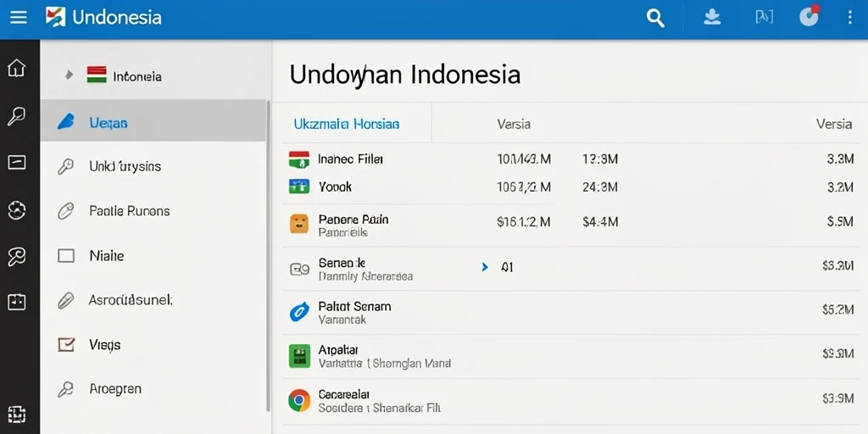Toggle the checked box beside Viegs

[x=66, y=345]
